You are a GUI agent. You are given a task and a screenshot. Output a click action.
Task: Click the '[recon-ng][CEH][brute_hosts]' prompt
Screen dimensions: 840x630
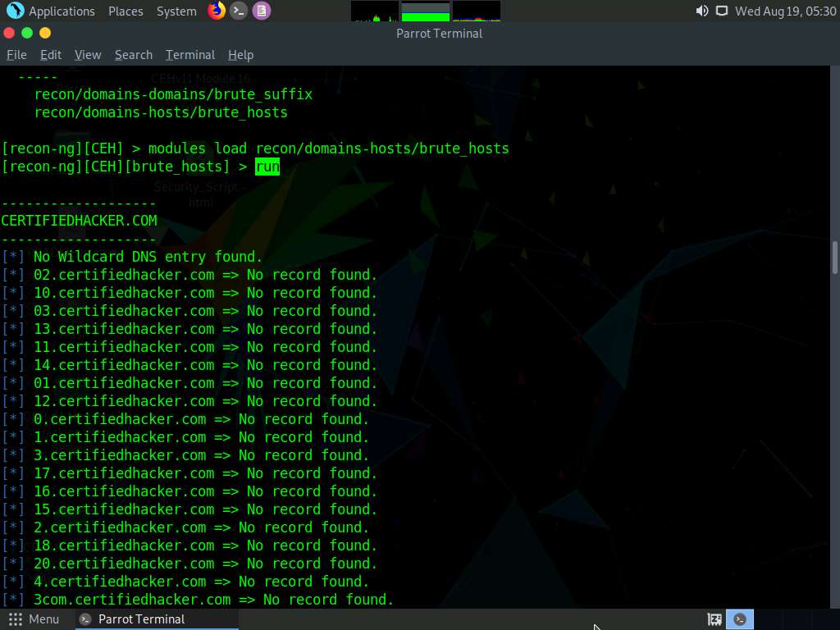[115, 167]
